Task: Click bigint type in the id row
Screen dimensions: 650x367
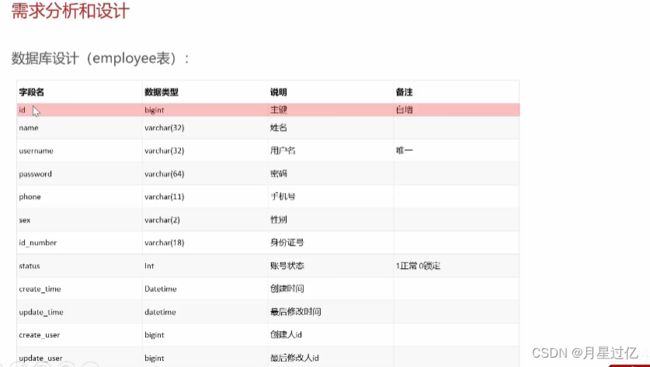Action: pos(154,110)
